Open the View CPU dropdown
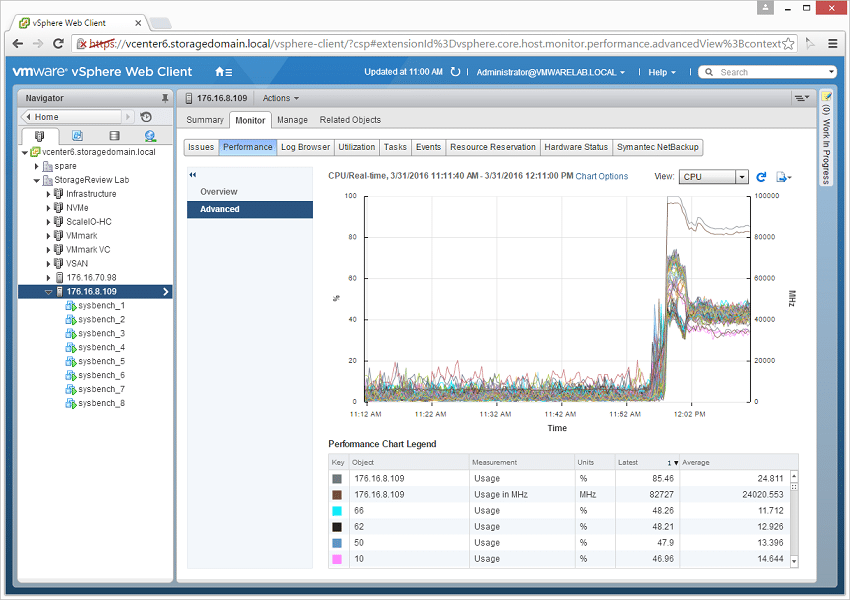The height and width of the screenshot is (600, 850). (x=713, y=177)
